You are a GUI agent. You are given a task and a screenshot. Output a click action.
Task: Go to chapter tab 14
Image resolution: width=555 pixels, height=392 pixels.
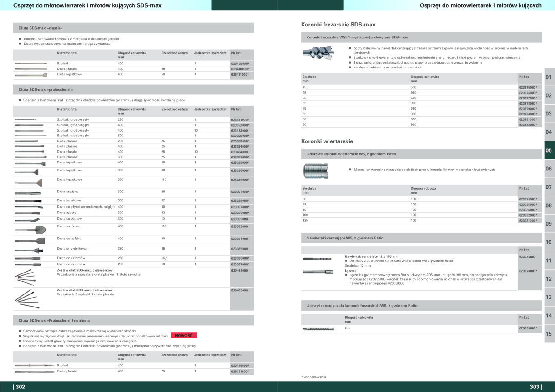549,315
